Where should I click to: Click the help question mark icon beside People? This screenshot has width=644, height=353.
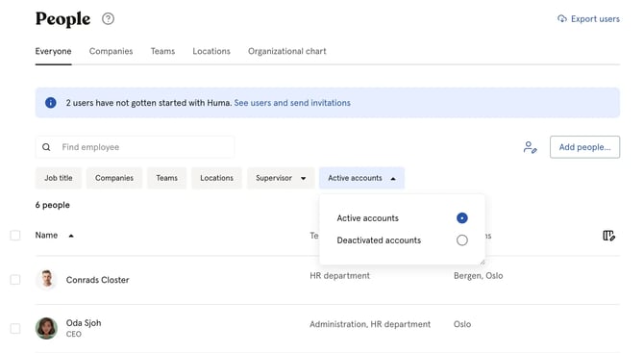pyautogui.click(x=108, y=19)
